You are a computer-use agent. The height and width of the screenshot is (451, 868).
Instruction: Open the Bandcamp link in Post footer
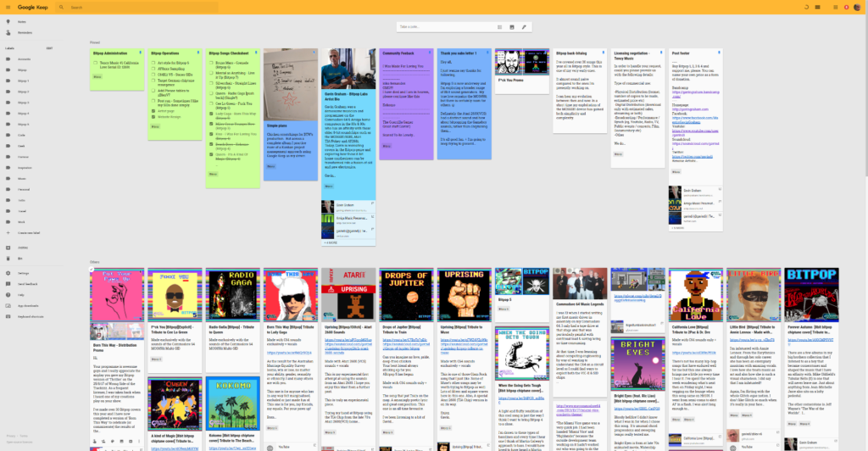(696, 94)
